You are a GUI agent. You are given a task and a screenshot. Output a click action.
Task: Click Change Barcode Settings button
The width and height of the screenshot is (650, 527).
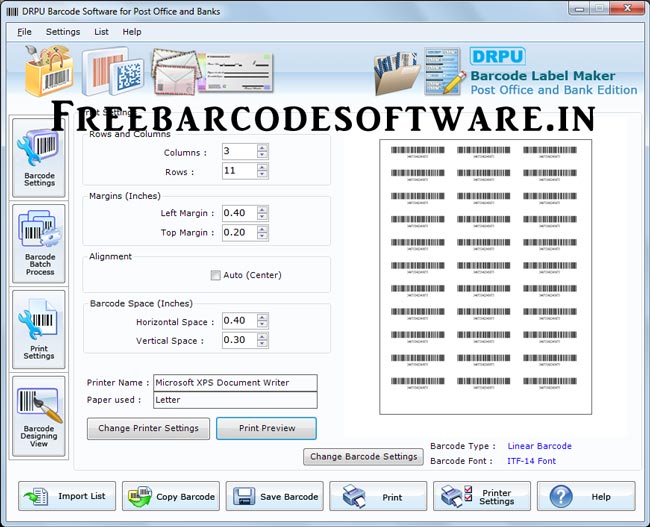(364, 457)
